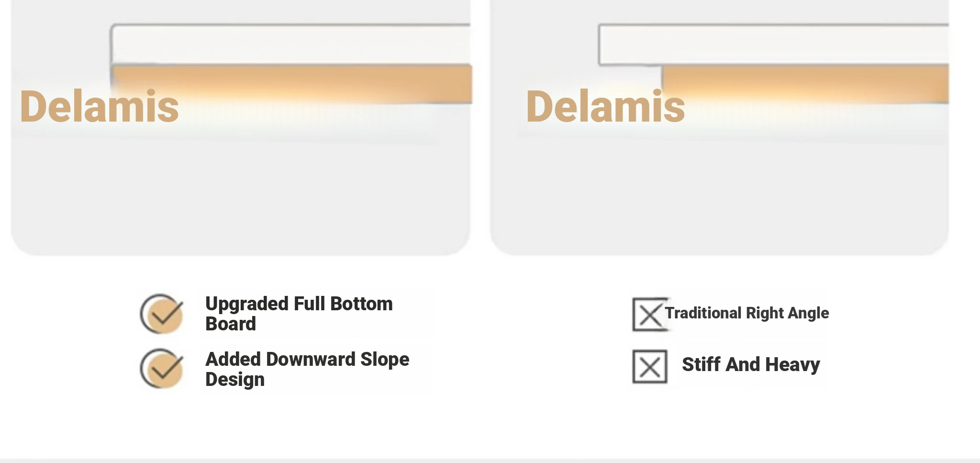980x463 pixels.
Task: Click the Delamis watermark on the right image
Action: click(605, 107)
